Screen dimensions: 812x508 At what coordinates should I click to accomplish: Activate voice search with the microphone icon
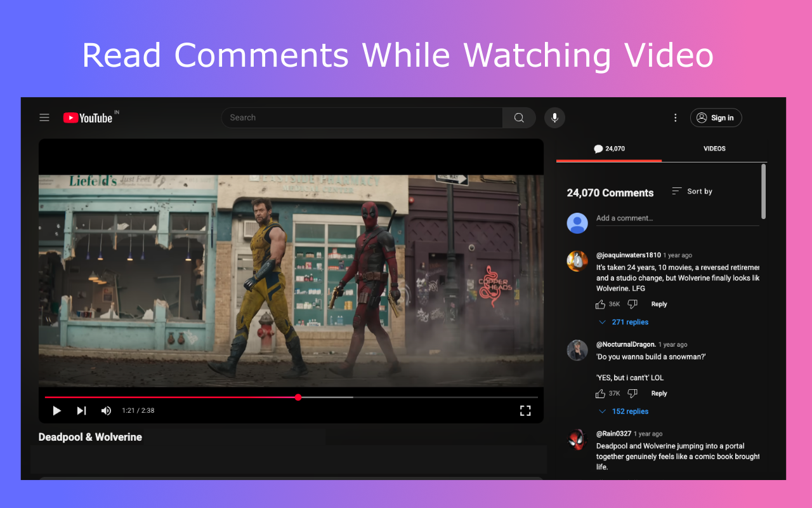(554, 117)
